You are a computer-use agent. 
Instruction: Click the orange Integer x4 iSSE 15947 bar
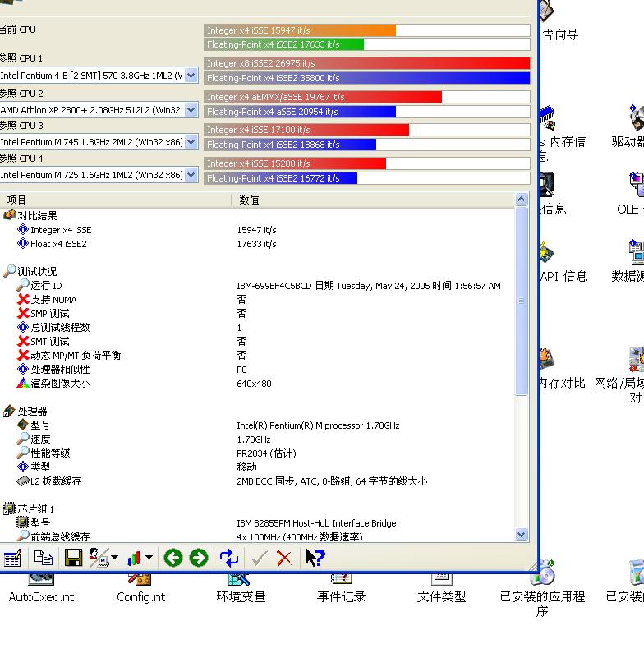click(x=300, y=30)
